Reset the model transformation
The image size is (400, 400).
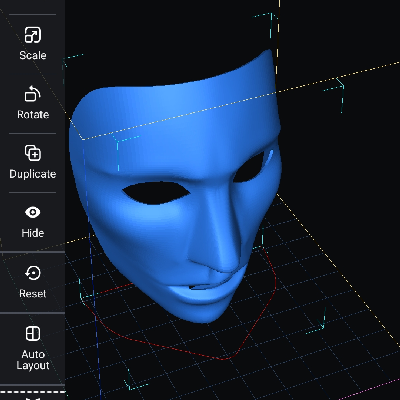click(33, 282)
